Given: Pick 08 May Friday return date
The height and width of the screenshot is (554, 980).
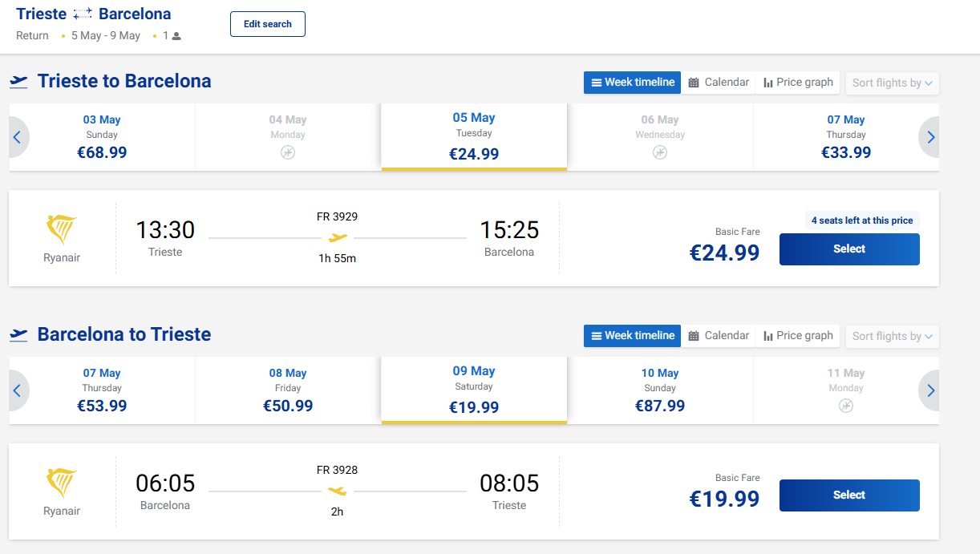Looking at the screenshot, I should click(x=288, y=390).
